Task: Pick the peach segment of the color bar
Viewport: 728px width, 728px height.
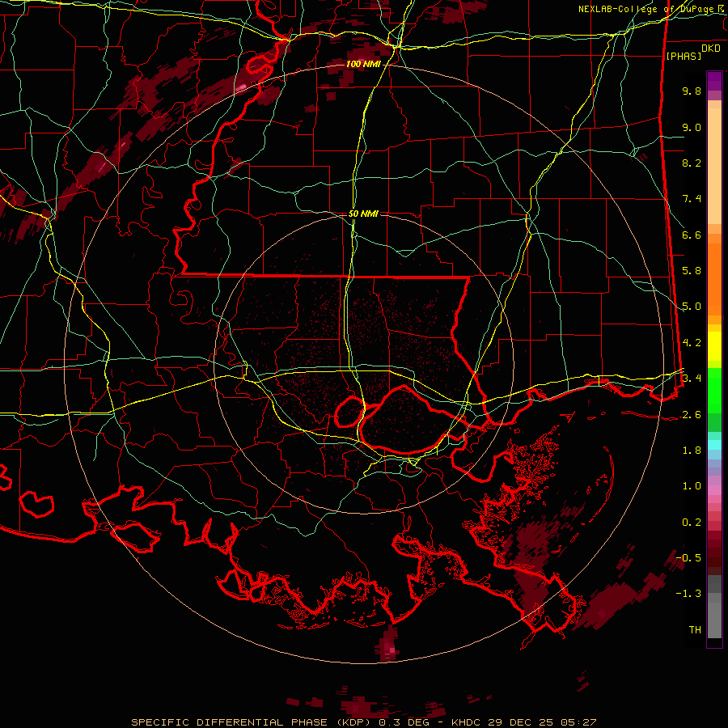Action: (714, 166)
